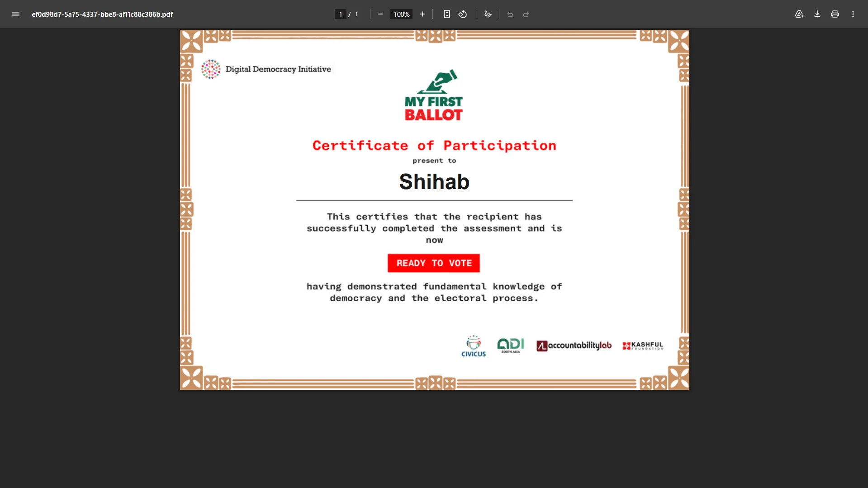Image resolution: width=868 pixels, height=488 pixels.
Task: Undo the last annotation
Action: pyautogui.click(x=510, y=14)
